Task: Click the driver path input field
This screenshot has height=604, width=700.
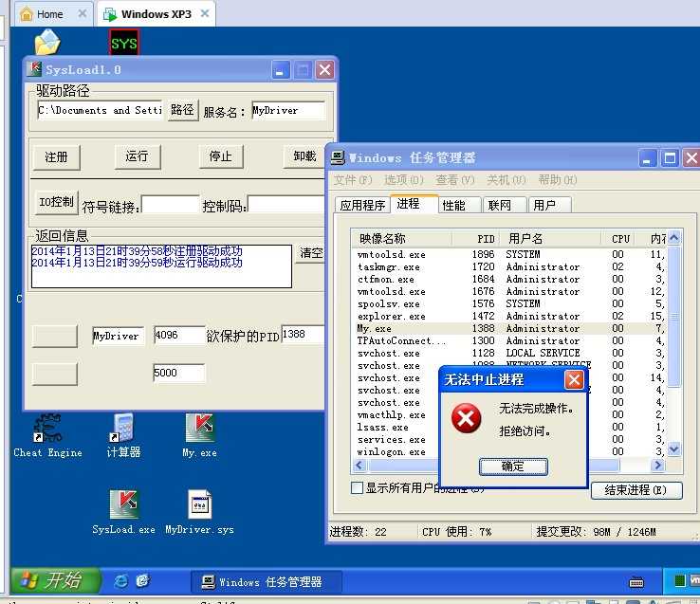Action: pos(100,110)
